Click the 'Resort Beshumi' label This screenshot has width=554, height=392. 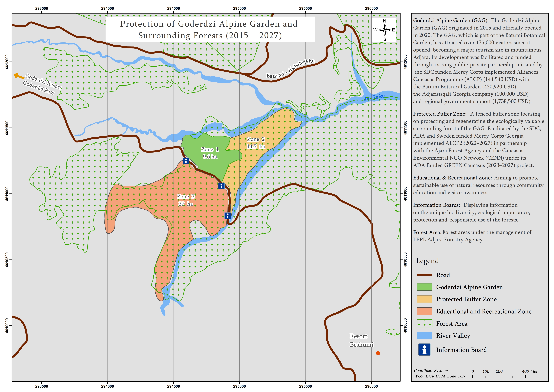[x=361, y=340]
